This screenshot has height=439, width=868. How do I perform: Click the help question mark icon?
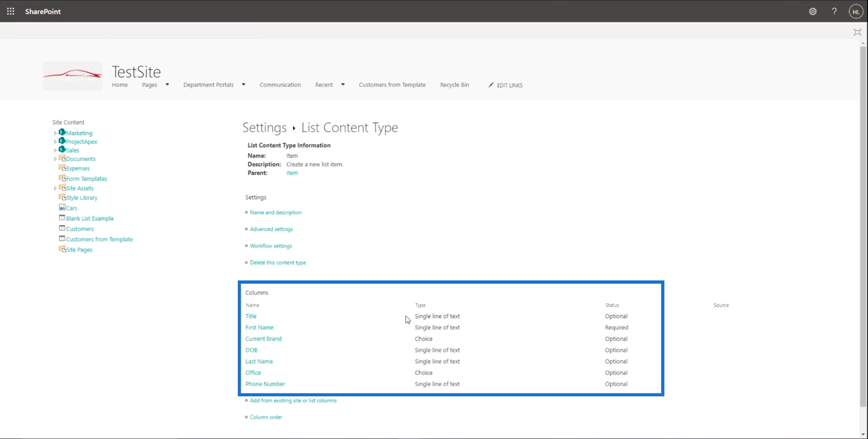tap(834, 11)
